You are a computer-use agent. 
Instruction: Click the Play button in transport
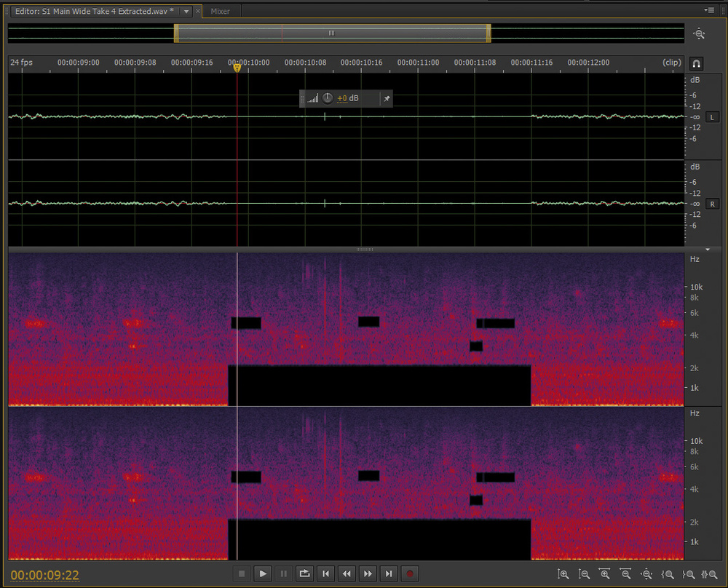click(x=263, y=574)
